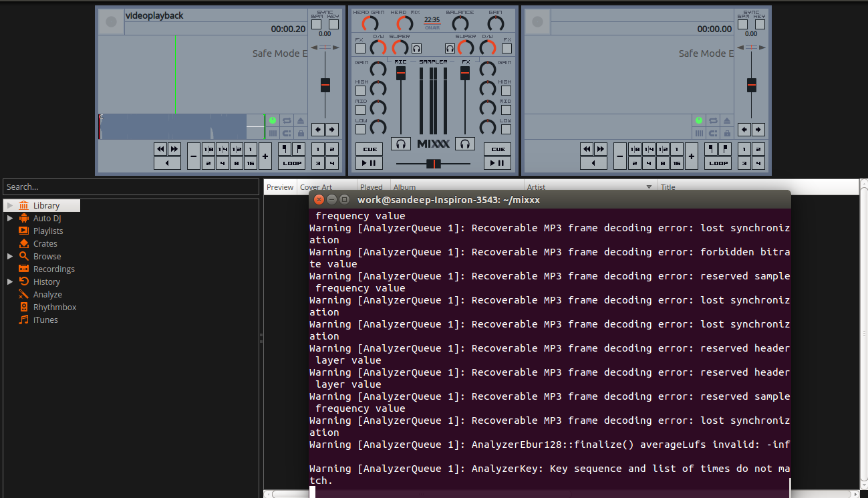The height and width of the screenshot is (498, 868).
Task: Toggle left effect unit headphone icon
Action: [417, 48]
